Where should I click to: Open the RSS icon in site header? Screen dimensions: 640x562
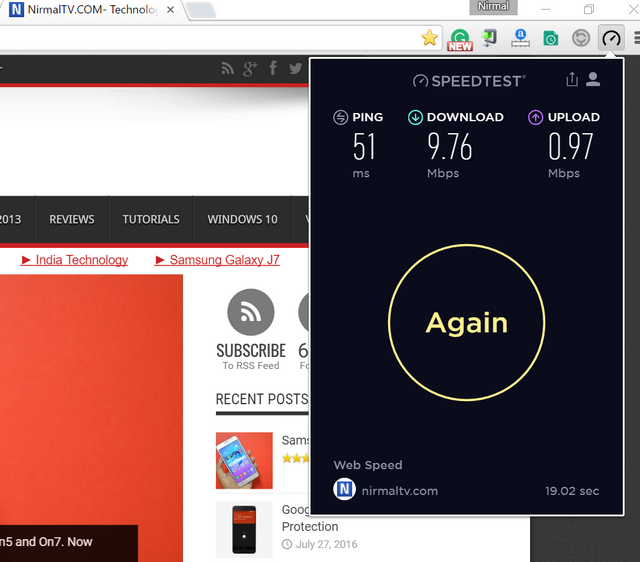(227, 68)
